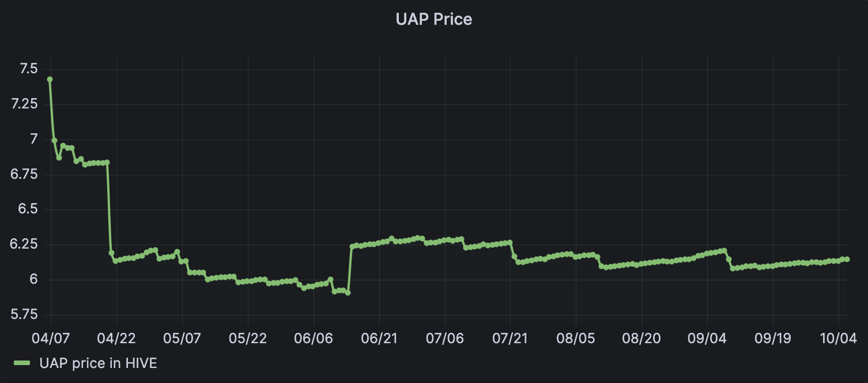868x383 pixels.
Task: Click the 08/05 x-axis date label
Action: point(576,338)
